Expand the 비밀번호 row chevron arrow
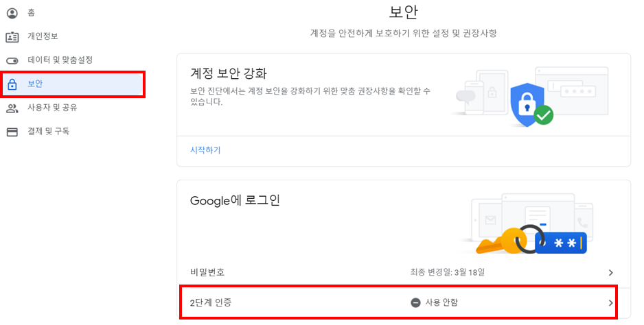 coord(610,272)
